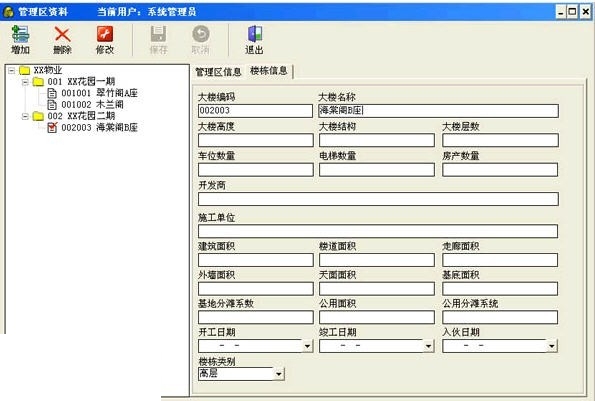Select the 001001 翠竹阁A座 document item
Screen dimensions: 595x401
tap(99, 93)
